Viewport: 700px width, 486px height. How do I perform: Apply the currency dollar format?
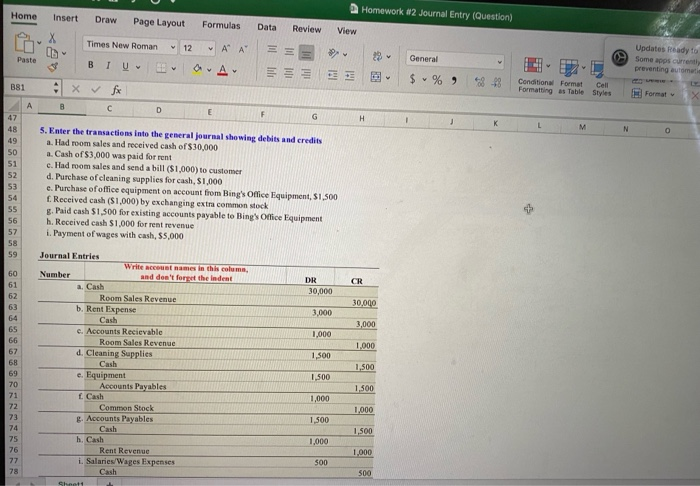(x=412, y=79)
